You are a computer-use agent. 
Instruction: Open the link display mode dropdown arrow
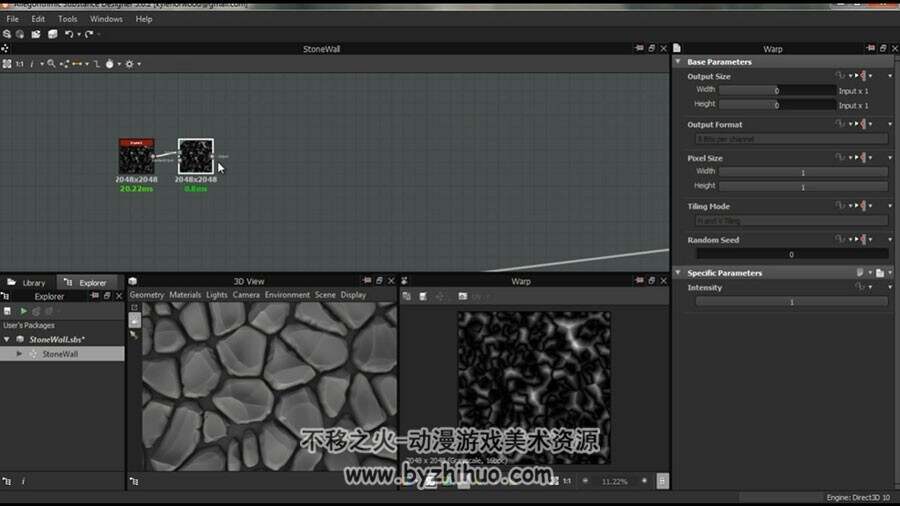87,64
